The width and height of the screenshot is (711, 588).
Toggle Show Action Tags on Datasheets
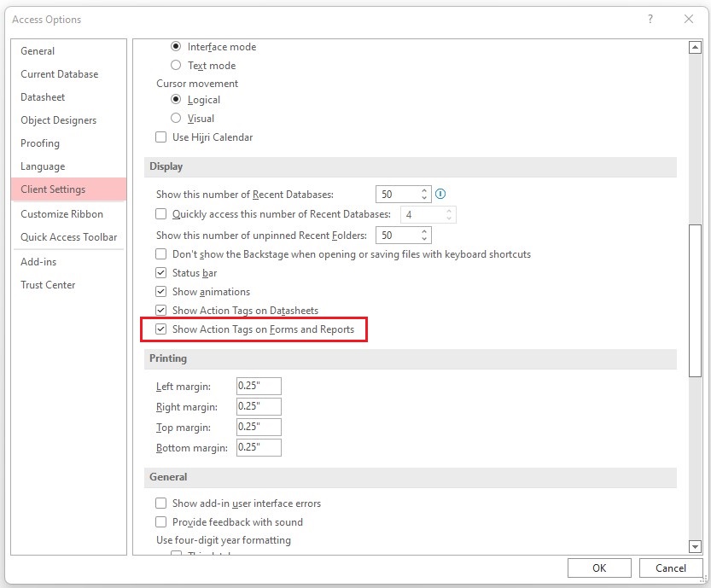160,311
